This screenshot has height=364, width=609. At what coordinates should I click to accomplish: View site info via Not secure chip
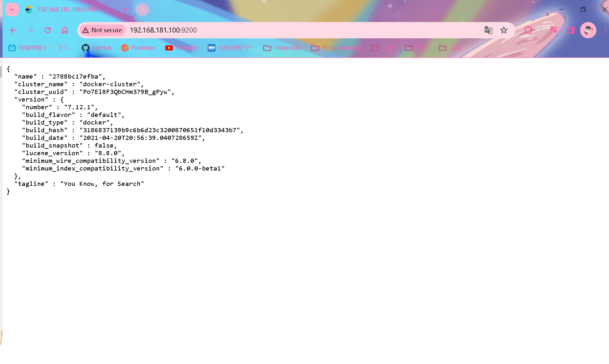[x=102, y=30]
